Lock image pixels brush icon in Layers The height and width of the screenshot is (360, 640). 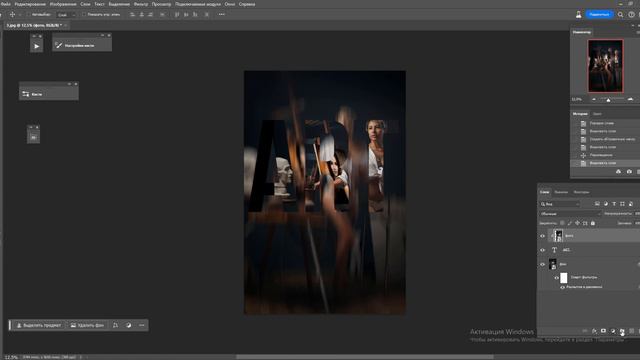(x=570, y=223)
